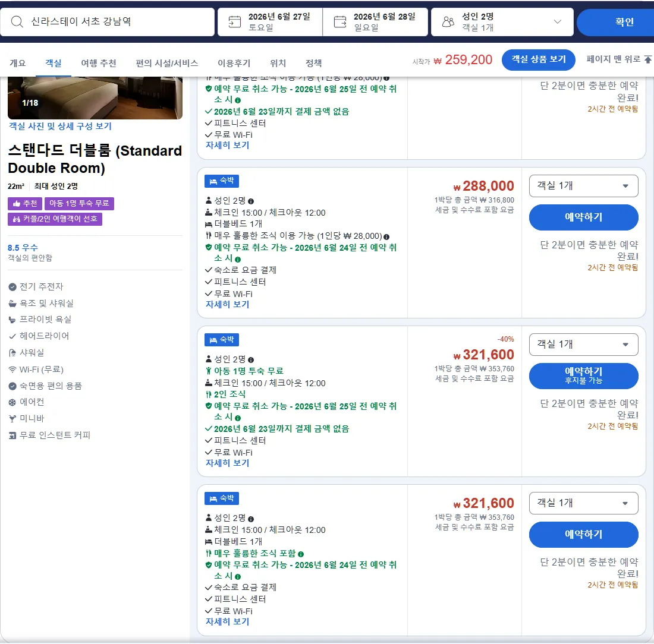The height and width of the screenshot is (644, 654).
Task: Click the 에어컨 snowflake icon
Action: [12, 402]
